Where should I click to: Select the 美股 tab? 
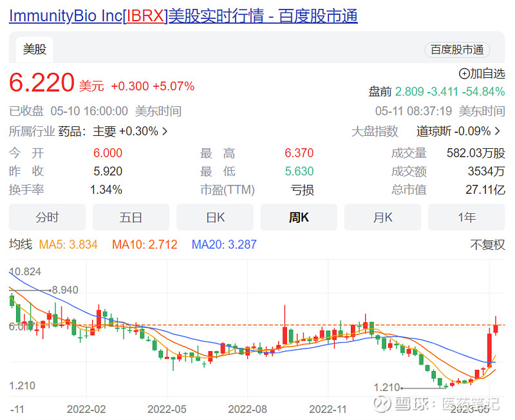click(35, 50)
